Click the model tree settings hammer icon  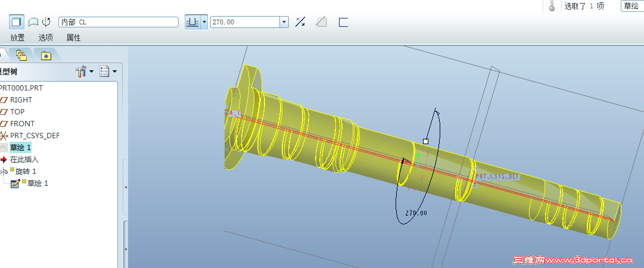[82, 71]
